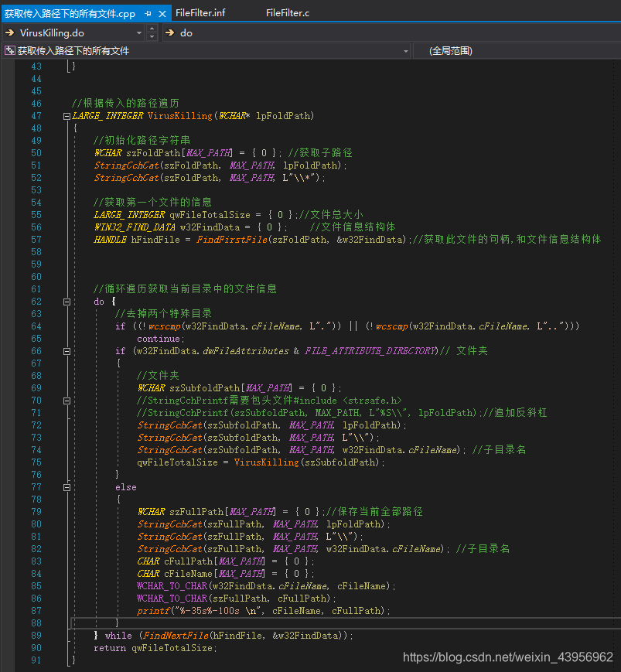Click the comment //初始化路径字符串
The width and height of the screenshot is (621, 672).
click(x=142, y=141)
